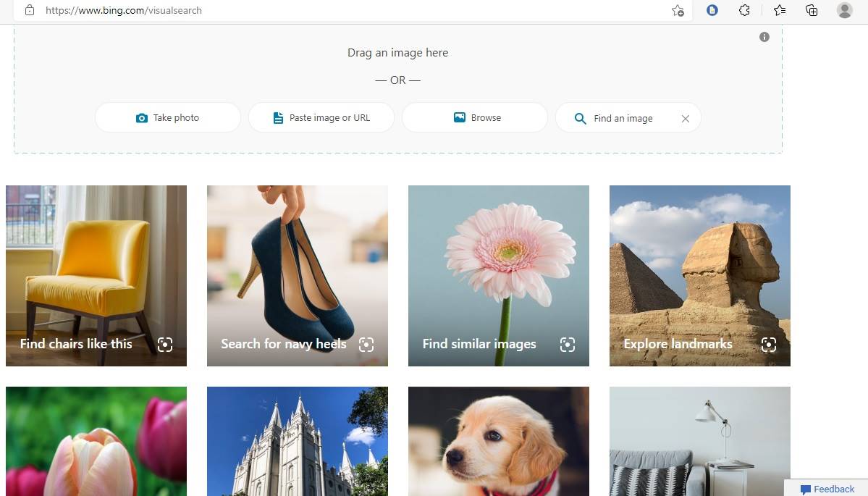Open Collections in browser toolbar
This screenshot has height=496, width=868.
coord(811,10)
